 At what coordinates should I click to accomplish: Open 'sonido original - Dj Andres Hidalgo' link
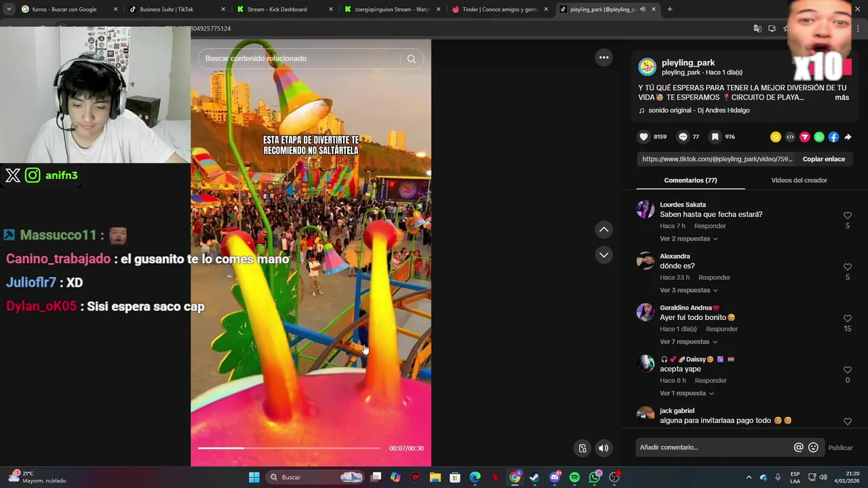698,110
